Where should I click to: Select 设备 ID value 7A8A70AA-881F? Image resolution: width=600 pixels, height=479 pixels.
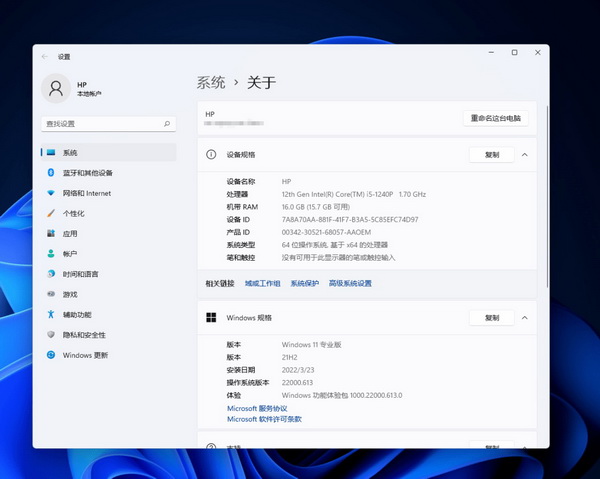coord(350,220)
